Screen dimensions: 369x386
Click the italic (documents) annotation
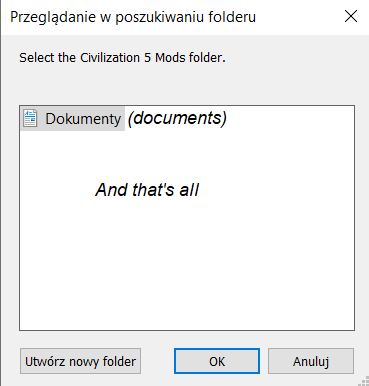pos(177,118)
